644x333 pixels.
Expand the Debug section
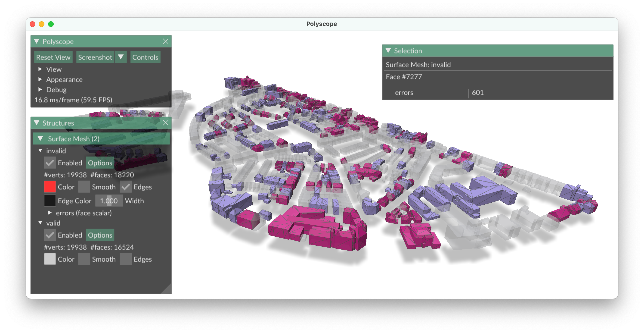tap(40, 90)
